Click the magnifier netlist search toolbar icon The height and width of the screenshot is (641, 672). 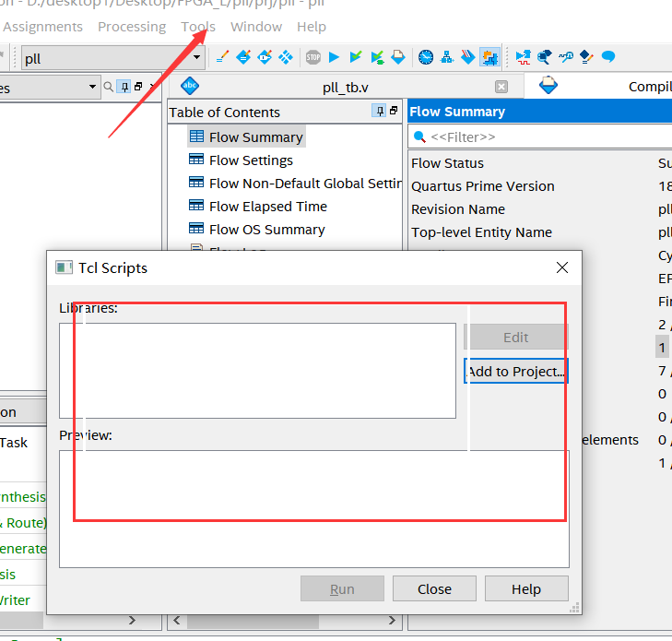(x=544, y=57)
